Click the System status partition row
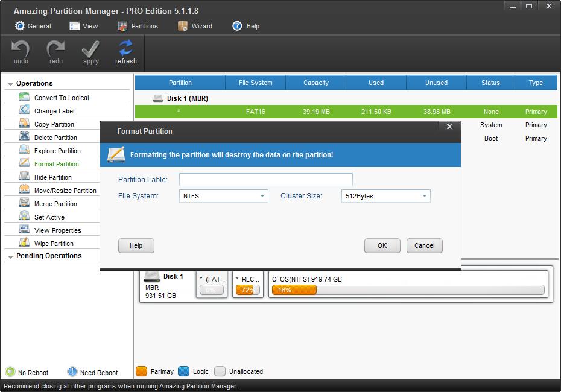This screenshot has width=561, height=392. 509,125
